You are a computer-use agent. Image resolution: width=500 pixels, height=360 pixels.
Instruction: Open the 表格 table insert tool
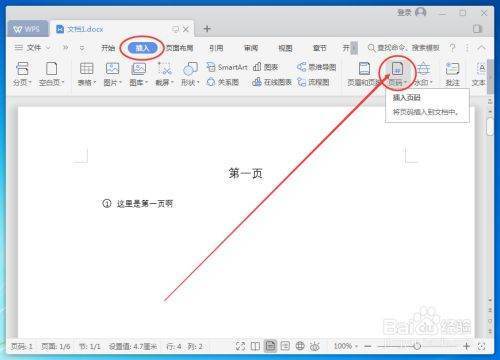87,74
